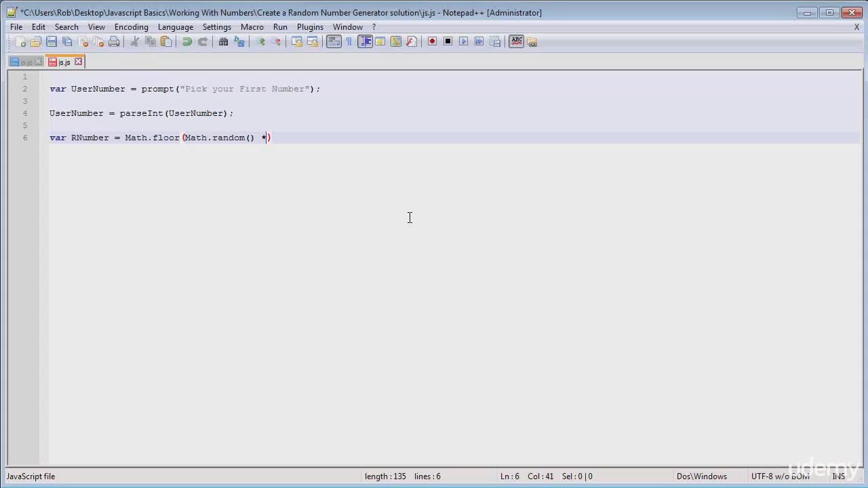Toggle Word wrap in the toolbar

coord(334,41)
